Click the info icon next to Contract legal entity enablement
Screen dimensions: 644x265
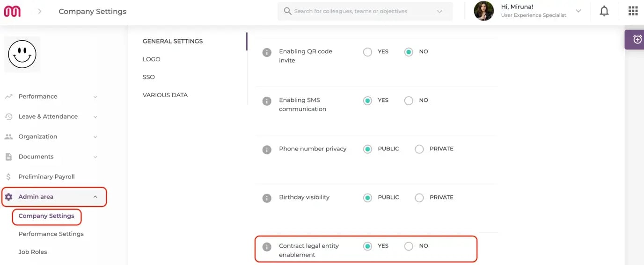tap(267, 247)
